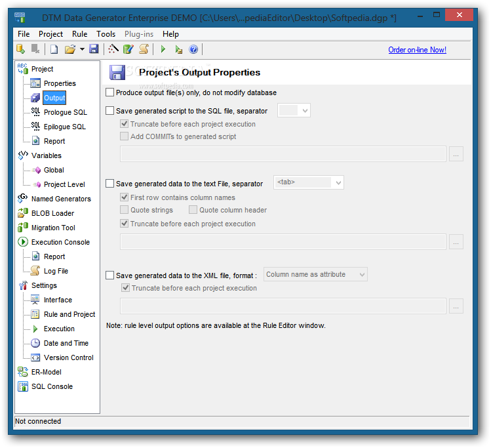Click the Variables node icon
The image size is (491, 448).
(23, 155)
